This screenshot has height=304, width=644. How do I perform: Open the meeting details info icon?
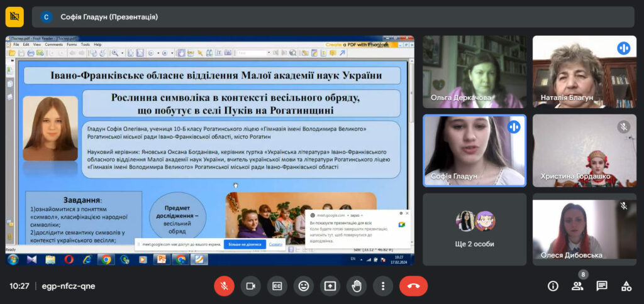(x=553, y=286)
